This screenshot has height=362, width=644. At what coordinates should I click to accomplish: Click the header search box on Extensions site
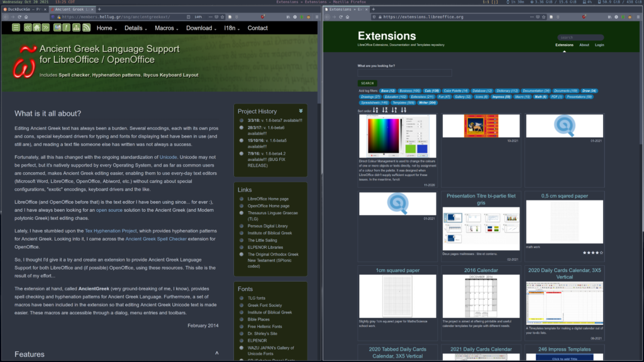[x=580, y=37]
